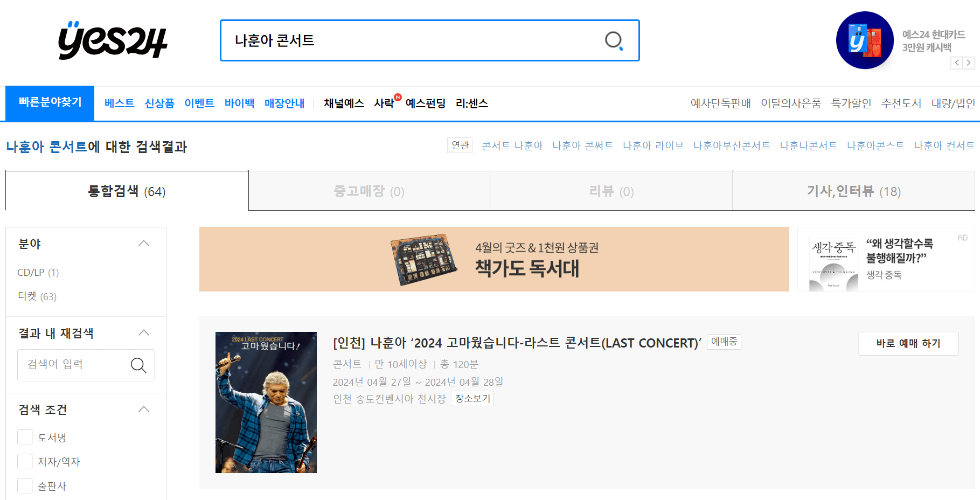Show the next promo banner arrow
The image size is (980, 500).
(969, 63)
